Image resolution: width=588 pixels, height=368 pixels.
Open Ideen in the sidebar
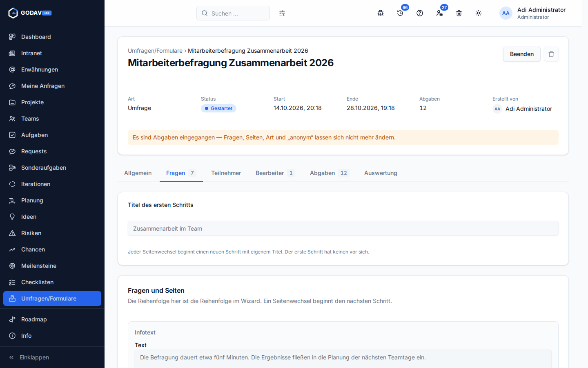[x=52, y=217]
